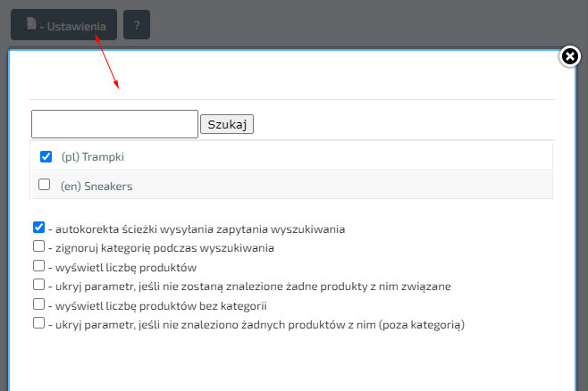Image resolution: width=588 pixels, height=391 pixels.
Task: Open the question mark help button
Action: pos(137,25)
